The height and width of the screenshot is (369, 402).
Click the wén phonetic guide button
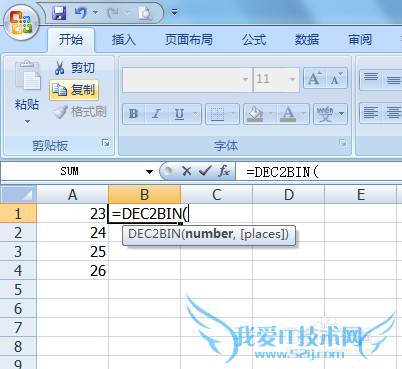(x=325, y=114)
